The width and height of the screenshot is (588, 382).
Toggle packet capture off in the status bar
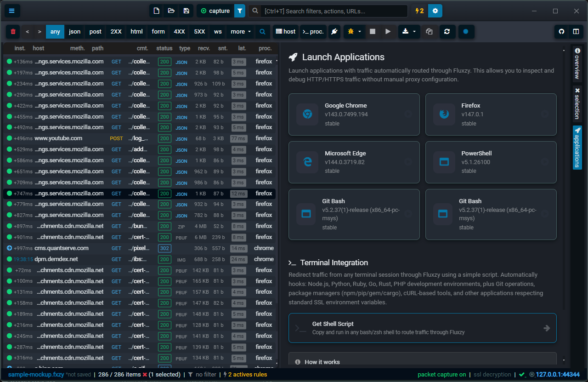[441, 374]
